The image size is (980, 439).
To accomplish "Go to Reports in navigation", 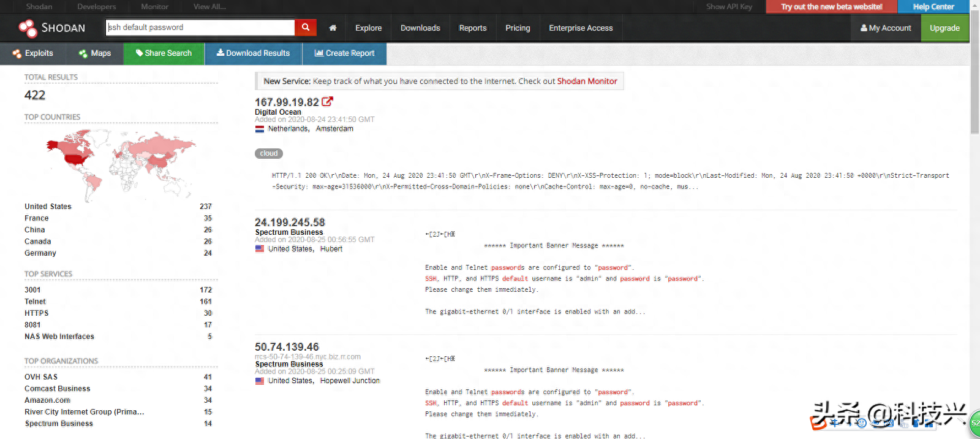I will tap(473, 28).
